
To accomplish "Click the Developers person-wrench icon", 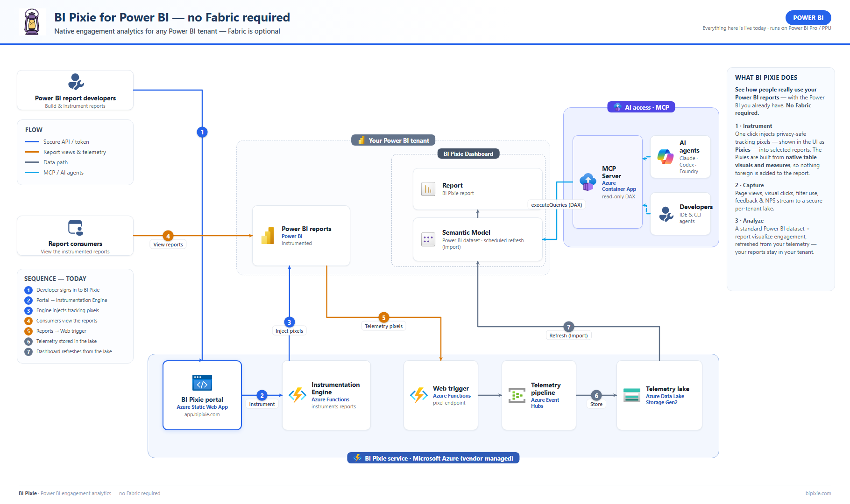I will [666, 214].
